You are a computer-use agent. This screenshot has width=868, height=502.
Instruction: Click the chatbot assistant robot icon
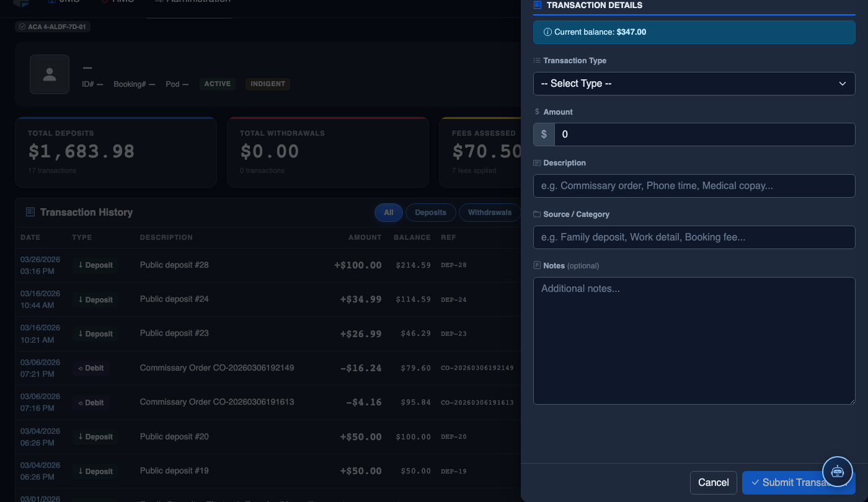click(838, 471)
